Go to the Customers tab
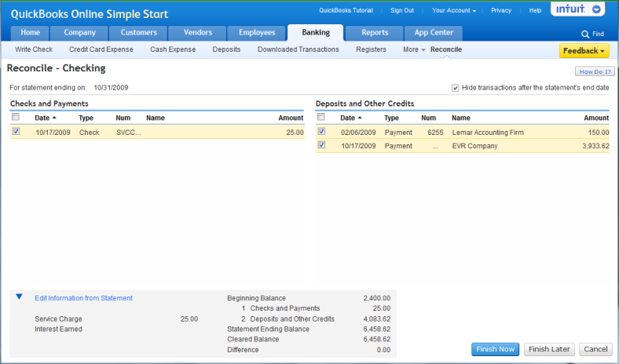This screenshot has height=364, width=619. pos(138,33)
